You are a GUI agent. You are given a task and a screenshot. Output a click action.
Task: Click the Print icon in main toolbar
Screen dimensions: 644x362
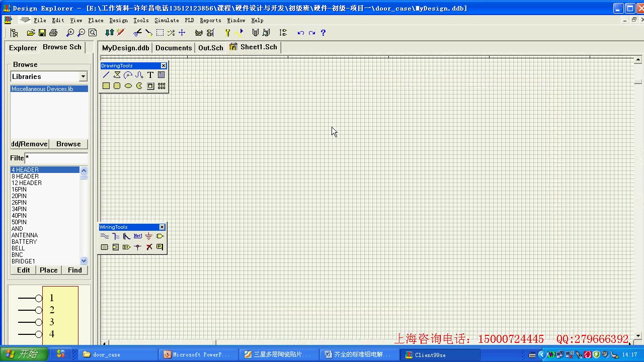(x=54, y=33)
